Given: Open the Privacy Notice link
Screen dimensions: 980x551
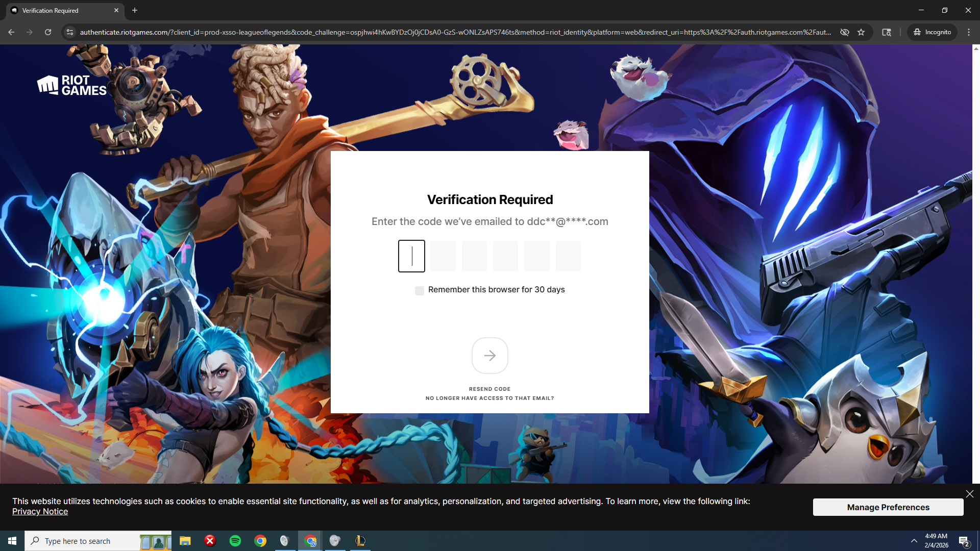Looking at the screenshot, I should tap(40, 512).
